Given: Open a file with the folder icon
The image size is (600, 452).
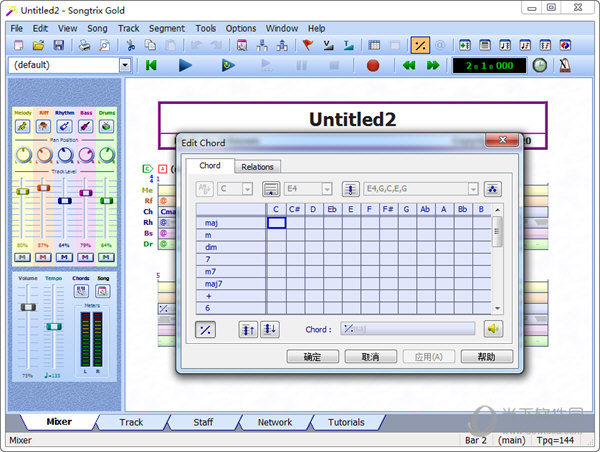Looking at the screenshot, I should (x=38, y=46).
